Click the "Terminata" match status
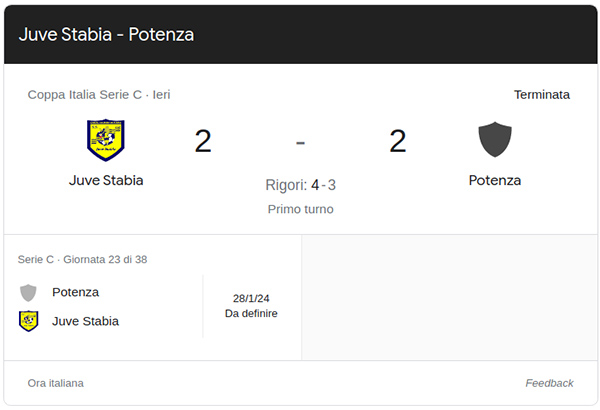The image size is (600, 410). (x=542, y=95)
